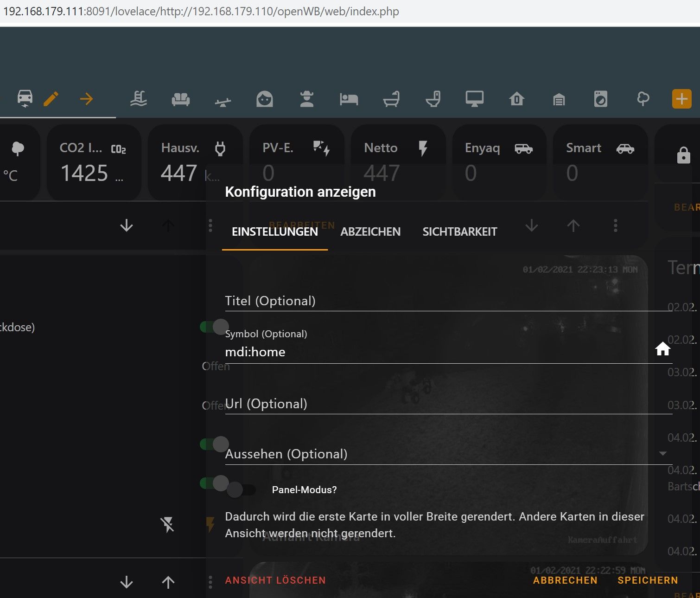Image resolution: width=700 pixels, height=598 pixels.
Task: Add a new view with plus button
Action: pyautogui.click(x=682, y=99)
